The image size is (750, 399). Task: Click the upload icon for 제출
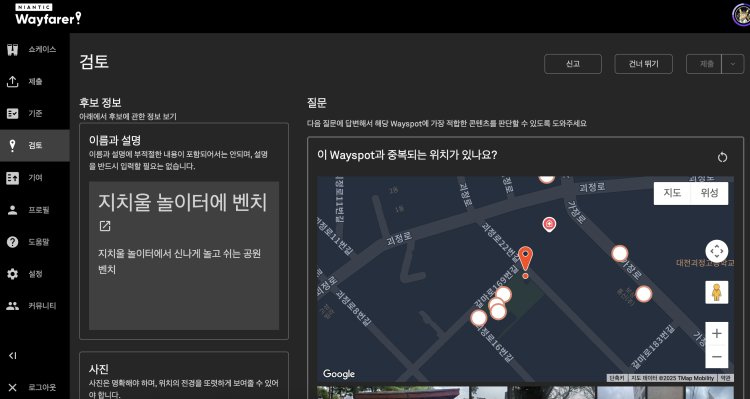[x=12, y=81]
